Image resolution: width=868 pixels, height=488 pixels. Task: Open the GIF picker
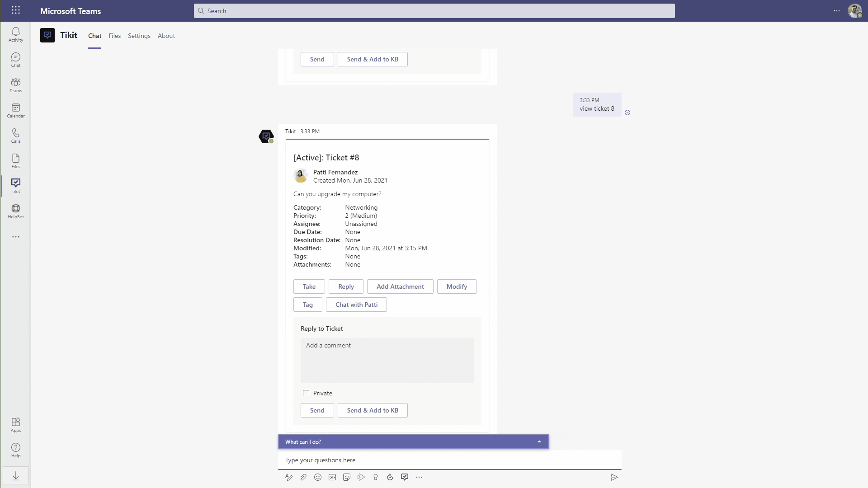(x=332, y=477)
